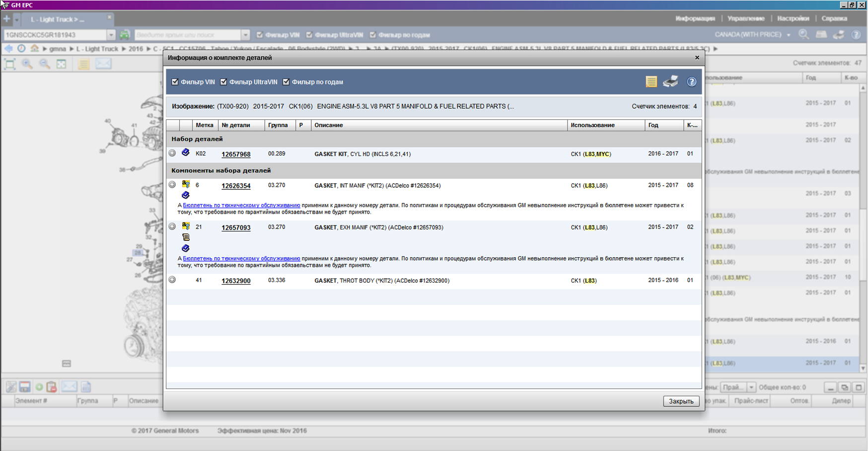Uncheck Фильтр VIN checkbox in the dialog
Viewport: 868px width, 451px height.
click(175, 82)
